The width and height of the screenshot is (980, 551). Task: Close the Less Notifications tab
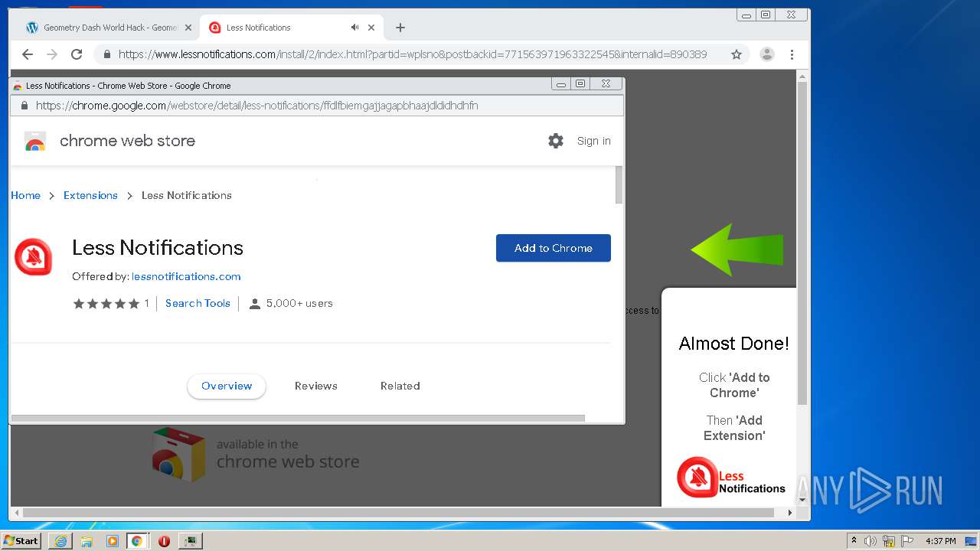[371, 28]
